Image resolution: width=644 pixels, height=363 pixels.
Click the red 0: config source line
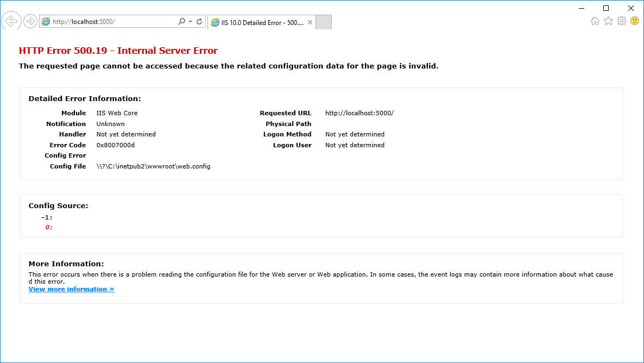coord(49,227)
